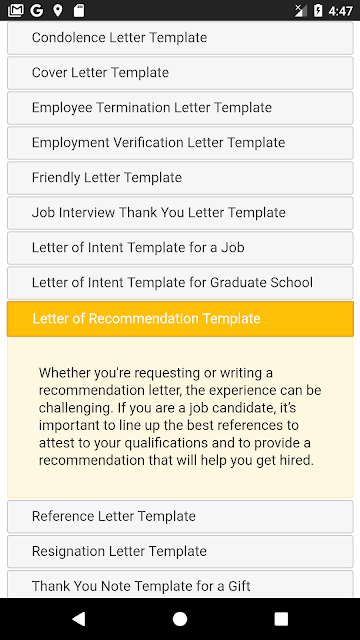Expand Reference Letter Template section
This screenshot has width=360, height=640.
180,517
